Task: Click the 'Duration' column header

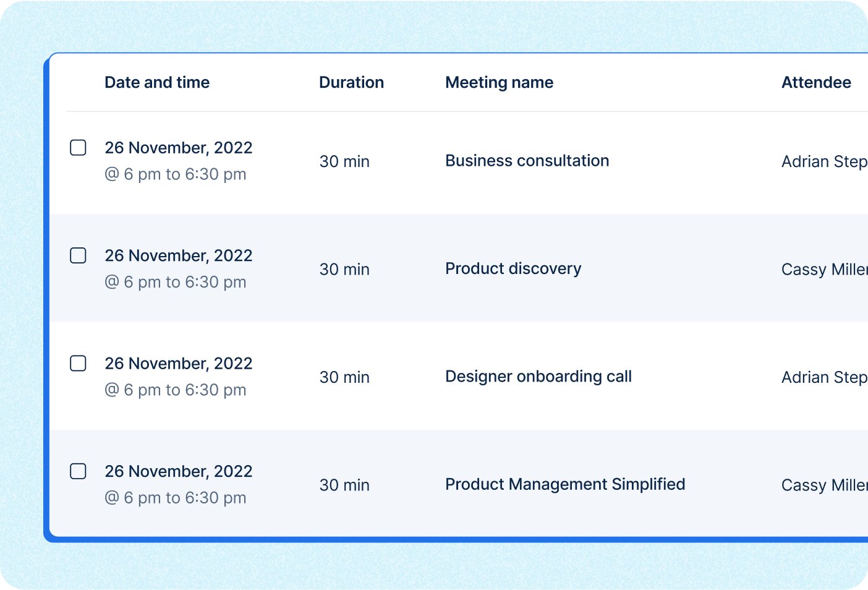Action: (351, 82)
